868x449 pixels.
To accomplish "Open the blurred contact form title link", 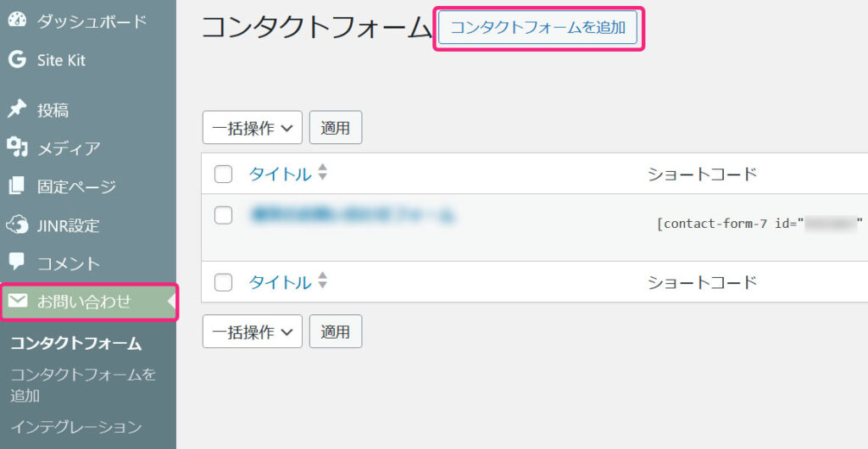I will pyautogui.click(x=352, y=215).
